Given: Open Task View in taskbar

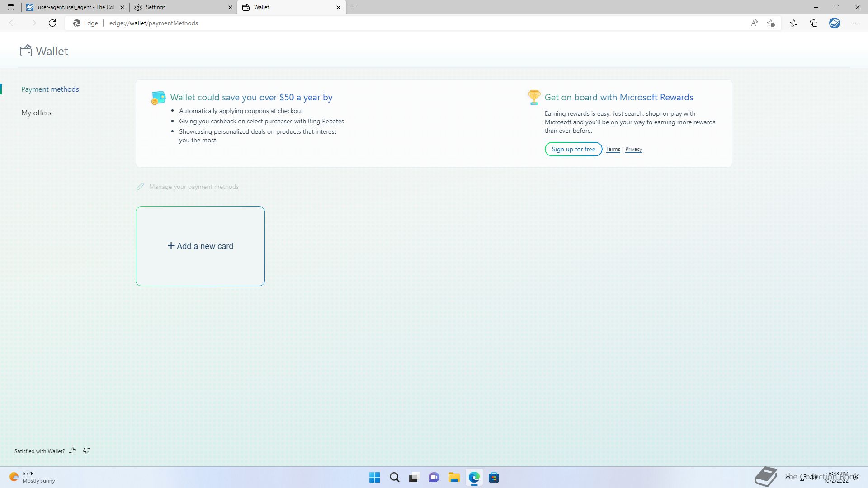Looking at the screenshot, I should click(414, 478).
